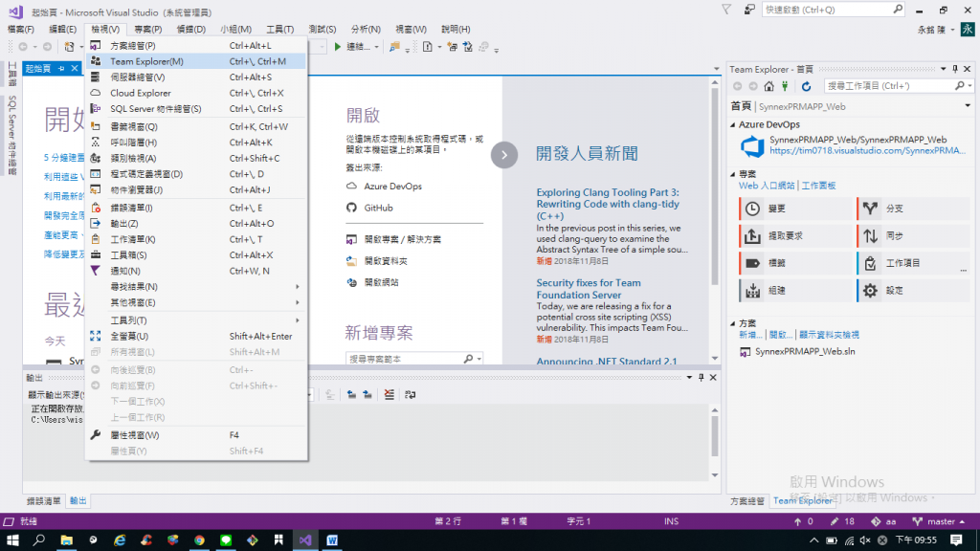The image size is (980, 551).
Task: Click the round next arrow button
Action: tap(503, 155)
